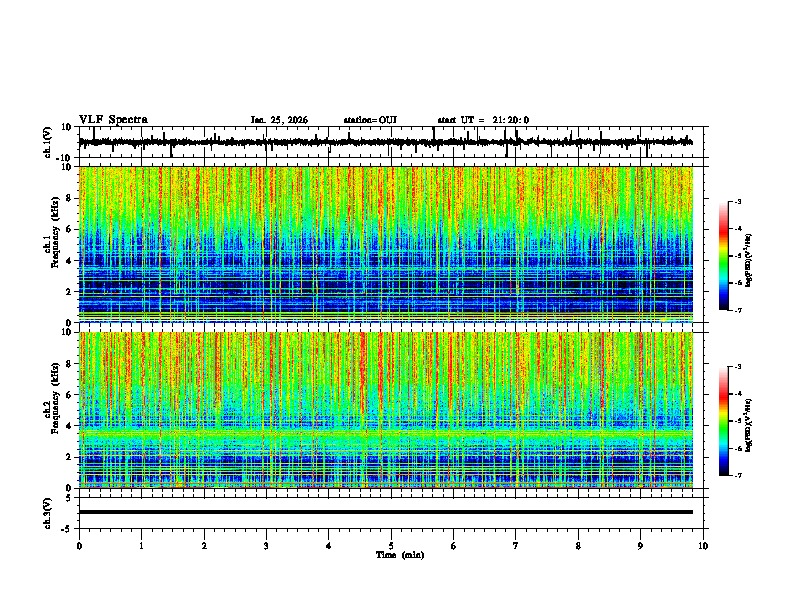Click the thick black ch.3 voltage trace
792x612 pixels.
[386, 512]
